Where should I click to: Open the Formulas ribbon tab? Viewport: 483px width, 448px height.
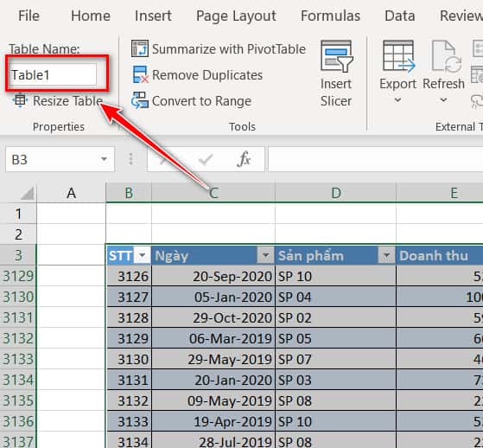tap(330, 16)
